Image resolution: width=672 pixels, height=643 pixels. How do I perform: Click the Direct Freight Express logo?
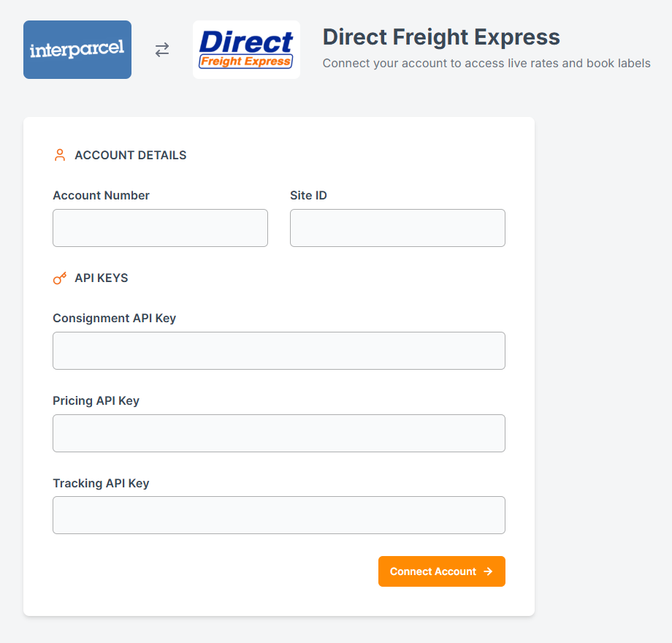[246, 50]
